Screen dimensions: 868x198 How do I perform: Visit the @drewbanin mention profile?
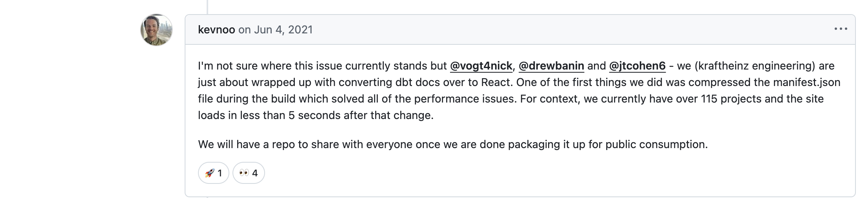point(551,66)
